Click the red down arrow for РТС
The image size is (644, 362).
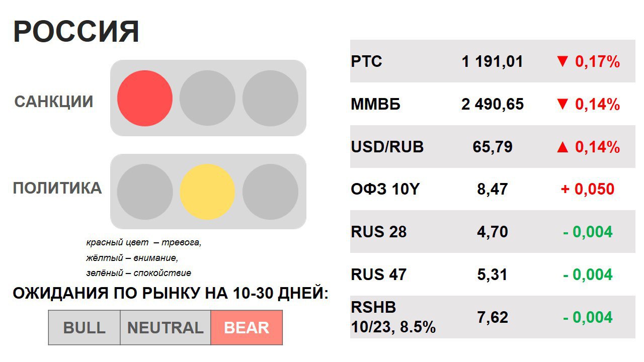[562, 62]
